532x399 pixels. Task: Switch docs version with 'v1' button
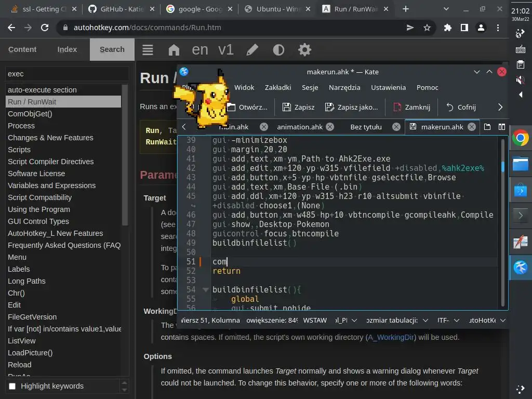(x=226, y=50)
